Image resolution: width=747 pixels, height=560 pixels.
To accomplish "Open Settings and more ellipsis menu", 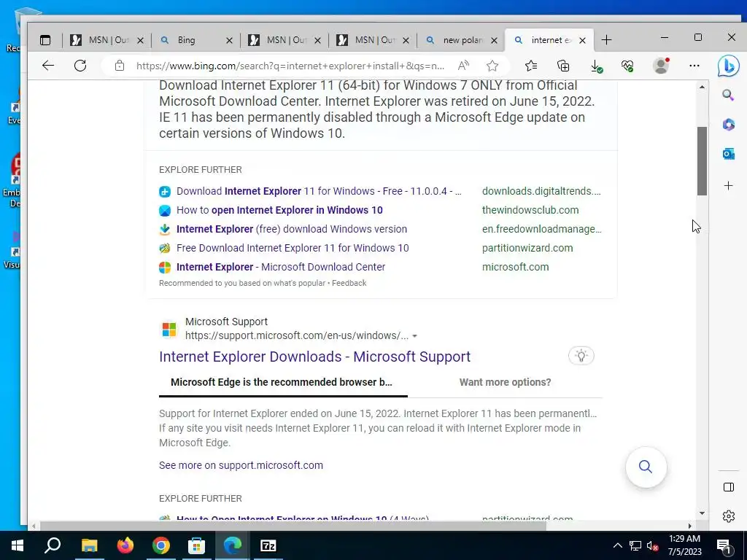I will tap(694, 66).
